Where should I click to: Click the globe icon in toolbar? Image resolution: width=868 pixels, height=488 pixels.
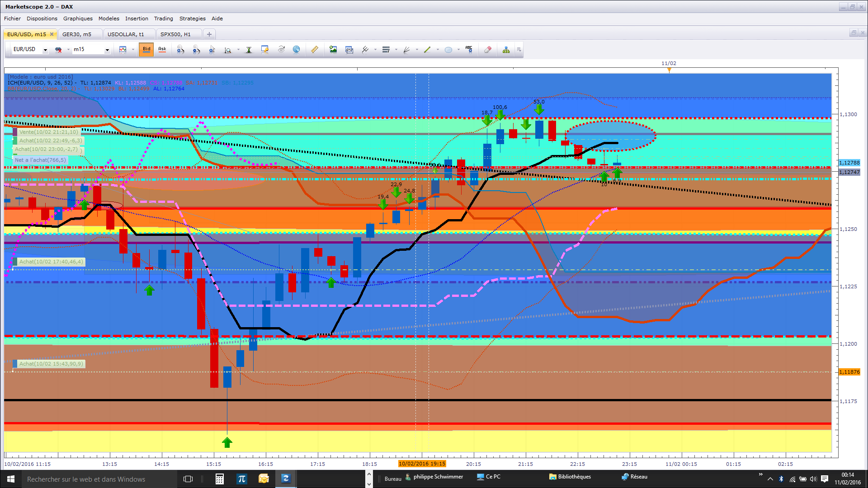296,50
